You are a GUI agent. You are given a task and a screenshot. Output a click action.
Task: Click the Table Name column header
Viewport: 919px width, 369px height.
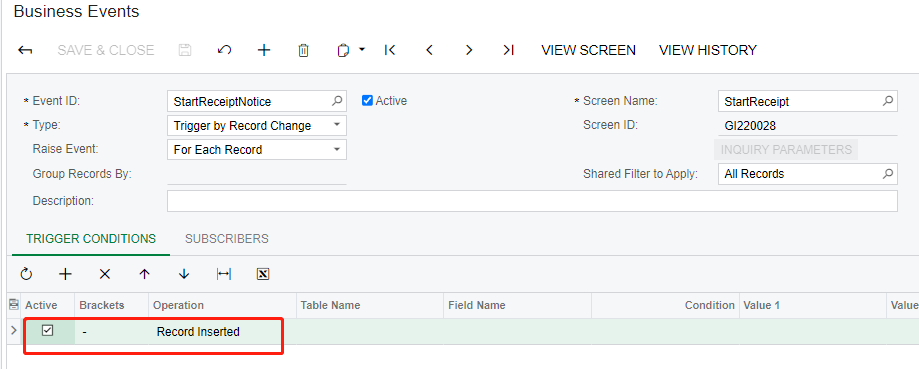pos(370,305)
